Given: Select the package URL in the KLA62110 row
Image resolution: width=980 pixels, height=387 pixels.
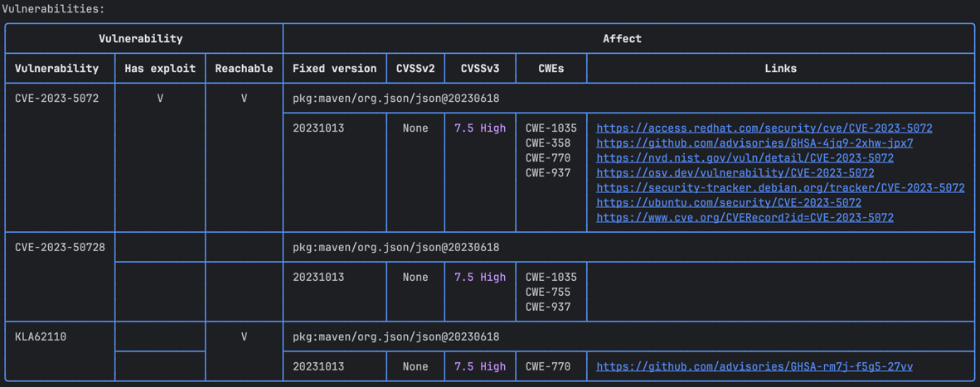Looking at the screenshot, I should point(395,337).
